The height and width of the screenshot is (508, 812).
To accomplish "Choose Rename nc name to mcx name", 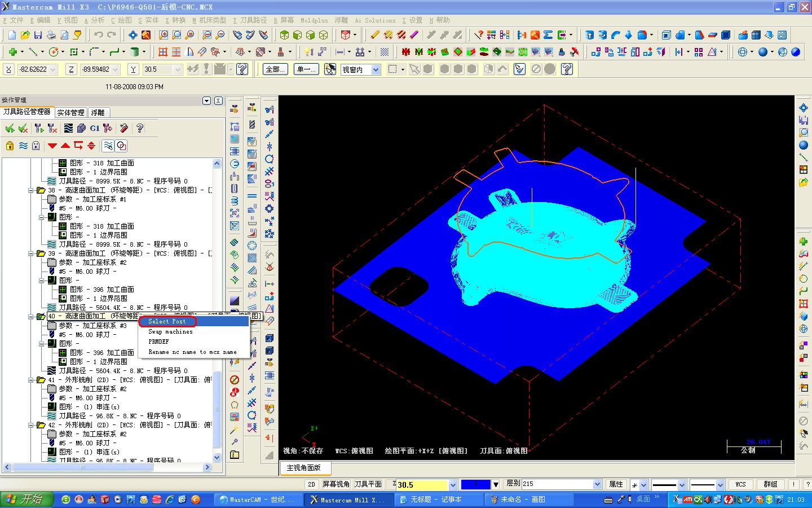I will click(x=192, y=352).
